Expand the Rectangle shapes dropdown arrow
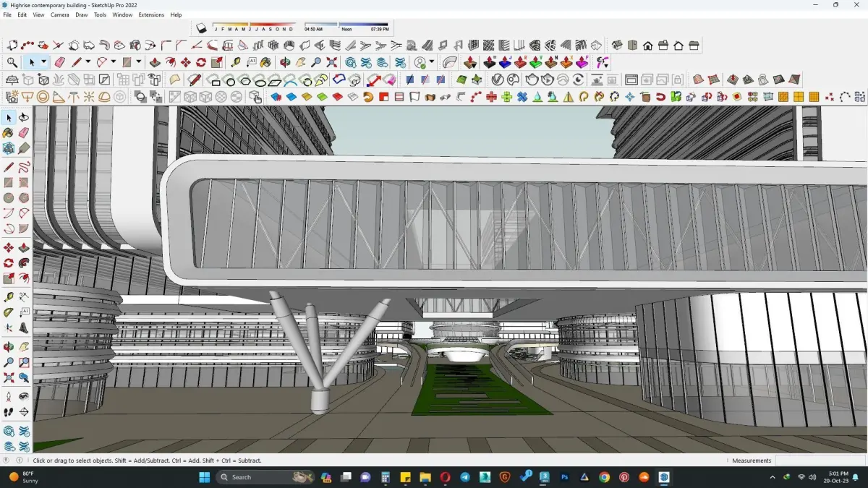 (139, 63)
